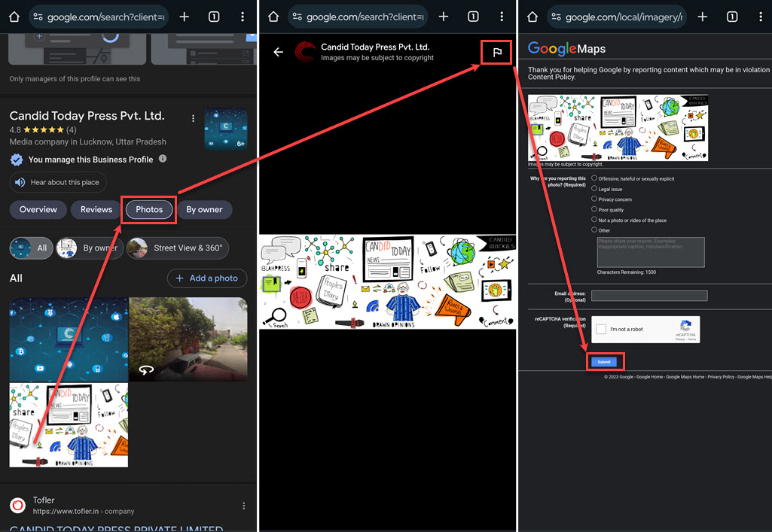The width and height of the screenshot is (772, 532).
Task: Go back from the photo viewer
Action: 278,52
